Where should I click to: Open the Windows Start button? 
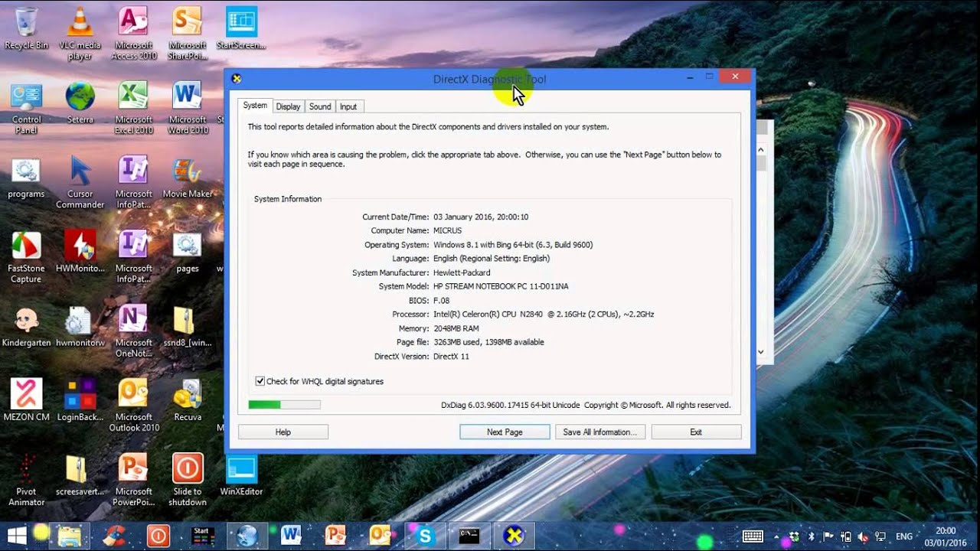(17, 535)
